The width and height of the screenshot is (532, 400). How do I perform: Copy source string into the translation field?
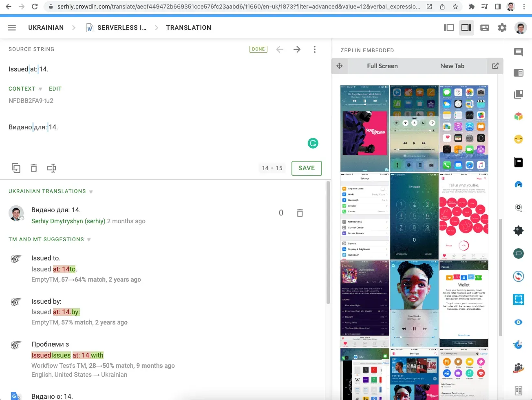click(x=16, y=168)
